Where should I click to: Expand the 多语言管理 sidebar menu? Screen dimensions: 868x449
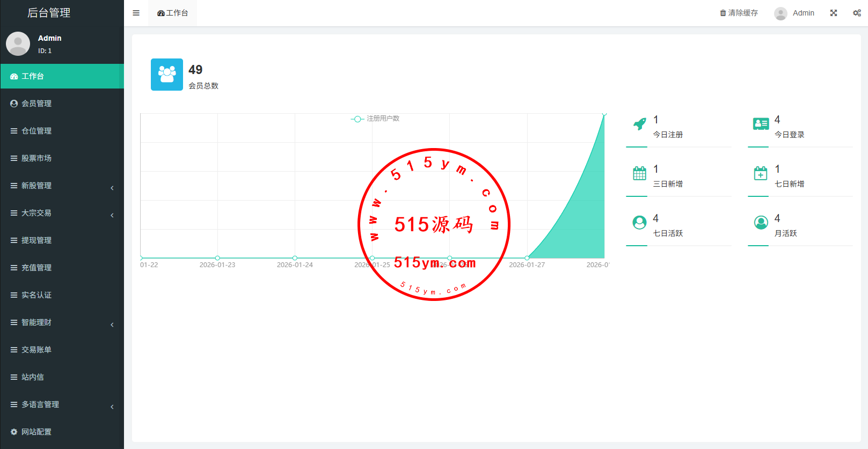(62, 404)
